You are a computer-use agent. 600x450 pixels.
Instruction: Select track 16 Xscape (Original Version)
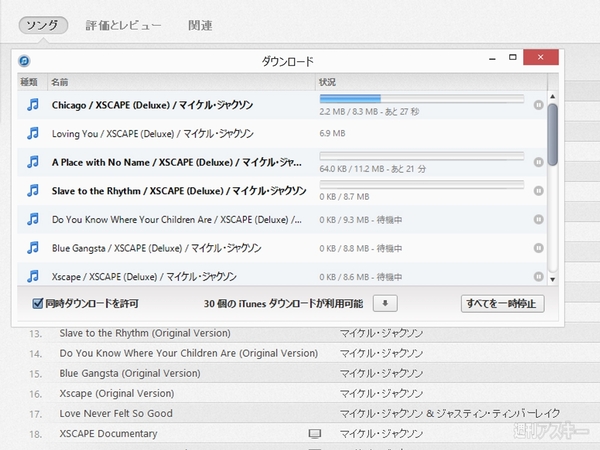(117, 393)
